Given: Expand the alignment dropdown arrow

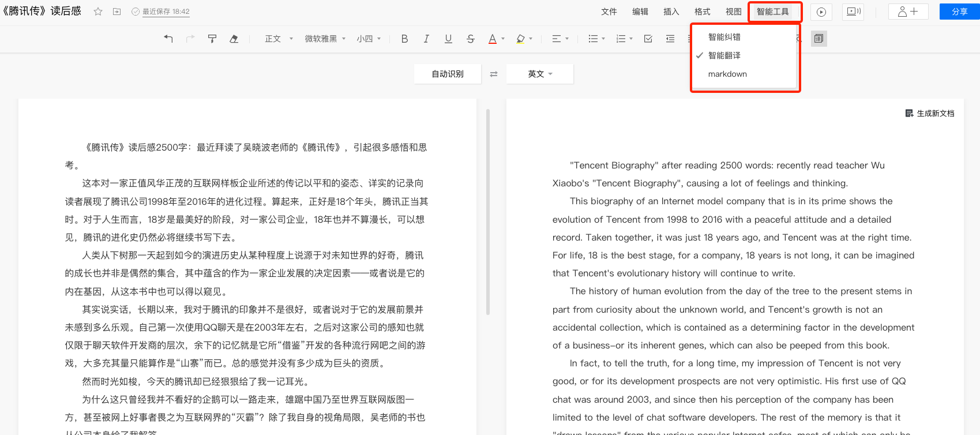Looking at the screenshot, I should click(x=567, y=39).
